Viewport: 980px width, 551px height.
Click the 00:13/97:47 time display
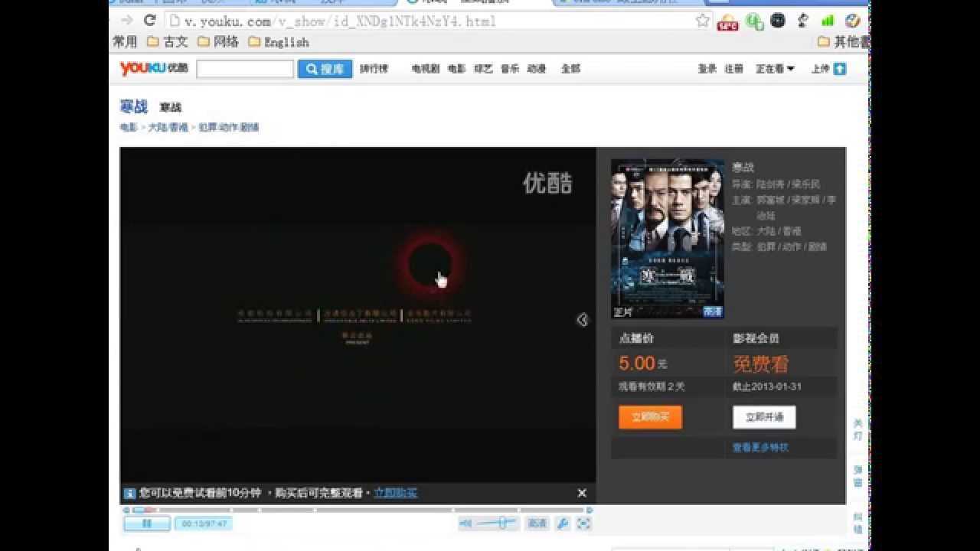[203, 523]
